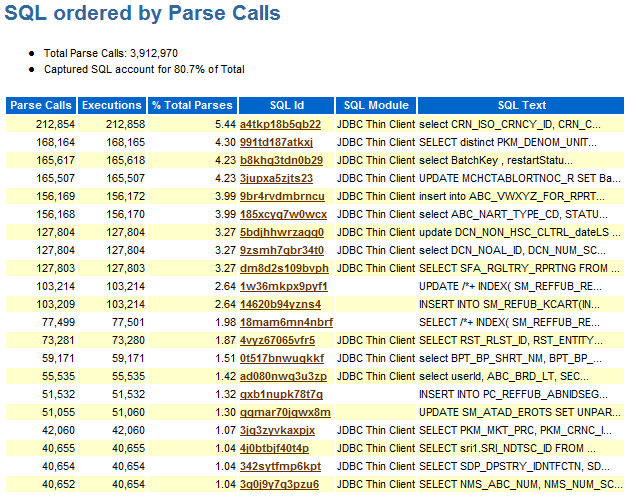637x502 pixels.
Task: Follow link 342sytfmp6kpt
Action: click(280, 466)
